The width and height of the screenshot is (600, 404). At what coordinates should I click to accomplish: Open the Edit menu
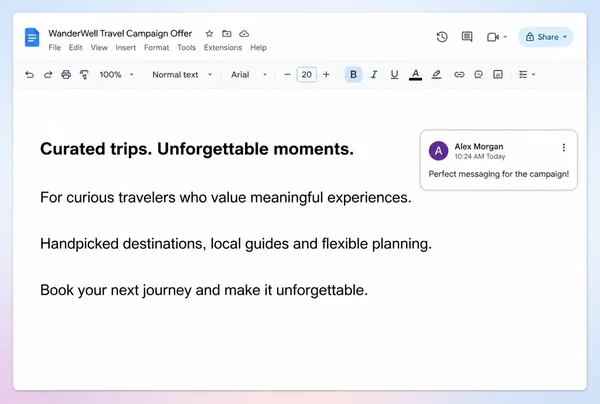[x=75, y=48]
